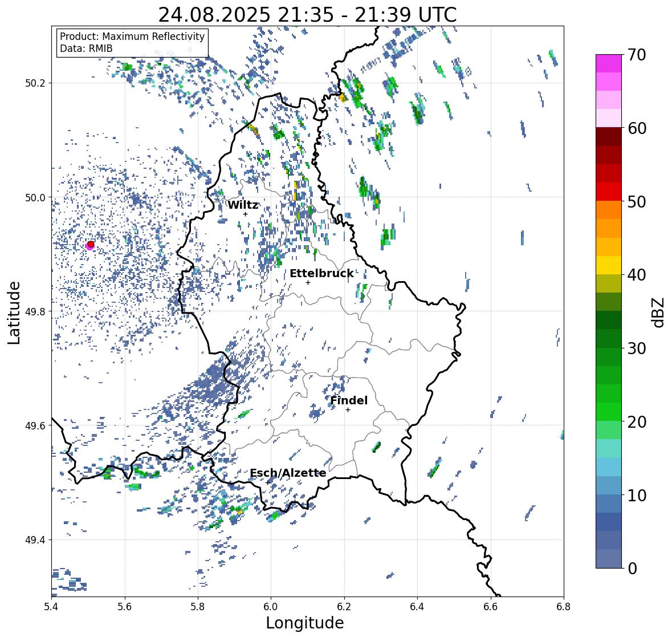Click the plus marker below Findel label
The height and width of the screenshot is (637, 672).
point(348,410)
